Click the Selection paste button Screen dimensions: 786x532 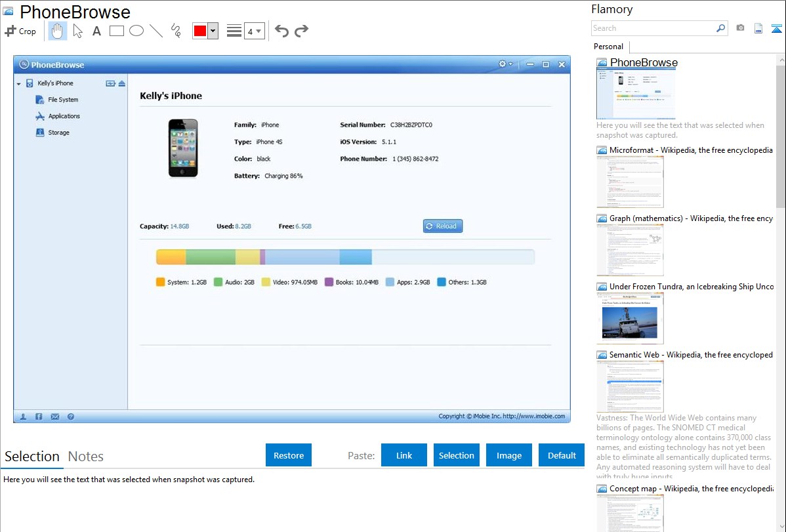(456, 455)
